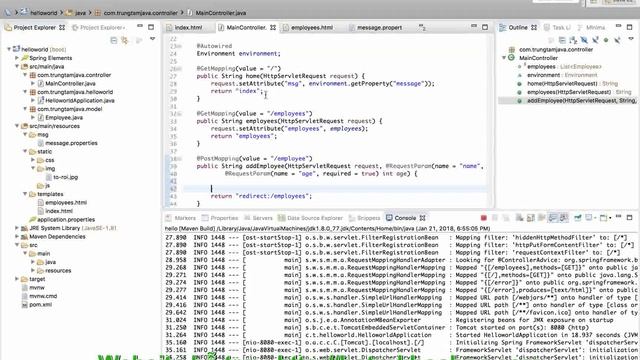Select employees List field in Outline
Screen dimensions: 640x360
[541, 67]
